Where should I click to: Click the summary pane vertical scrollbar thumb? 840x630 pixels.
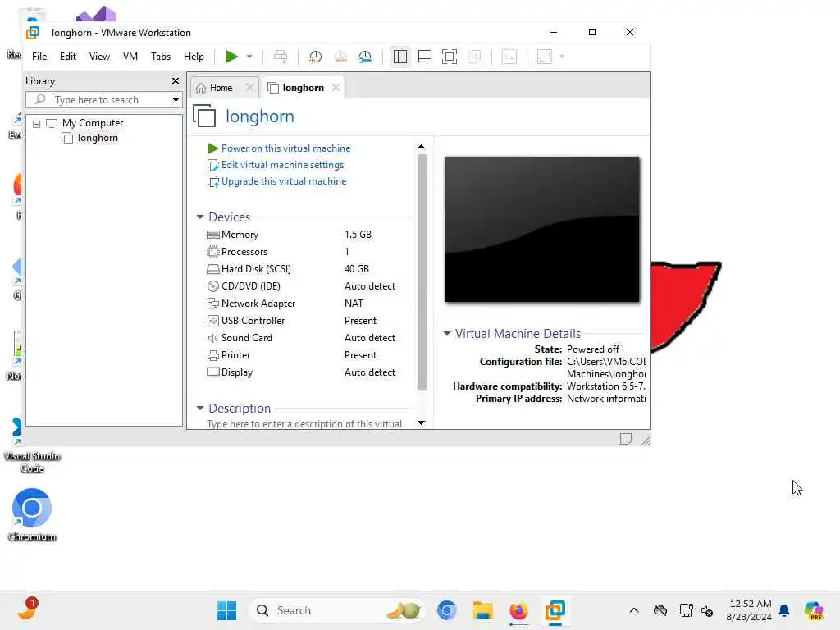click(422, 272)
